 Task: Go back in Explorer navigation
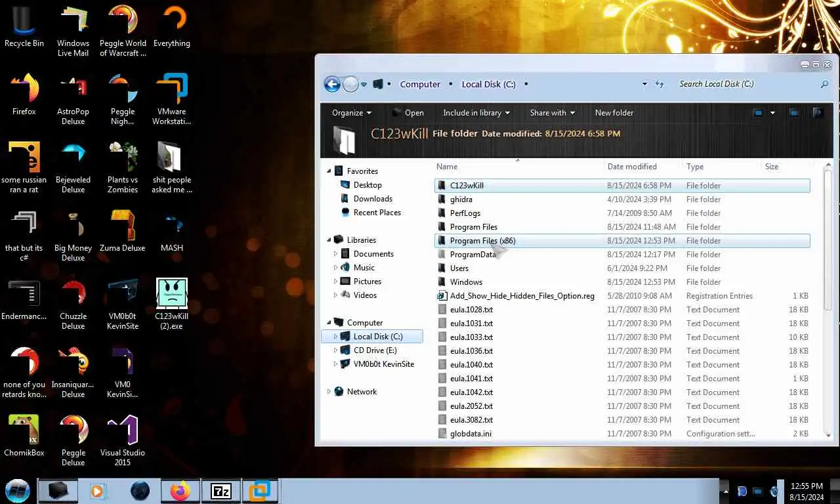(x=332, y=84)
